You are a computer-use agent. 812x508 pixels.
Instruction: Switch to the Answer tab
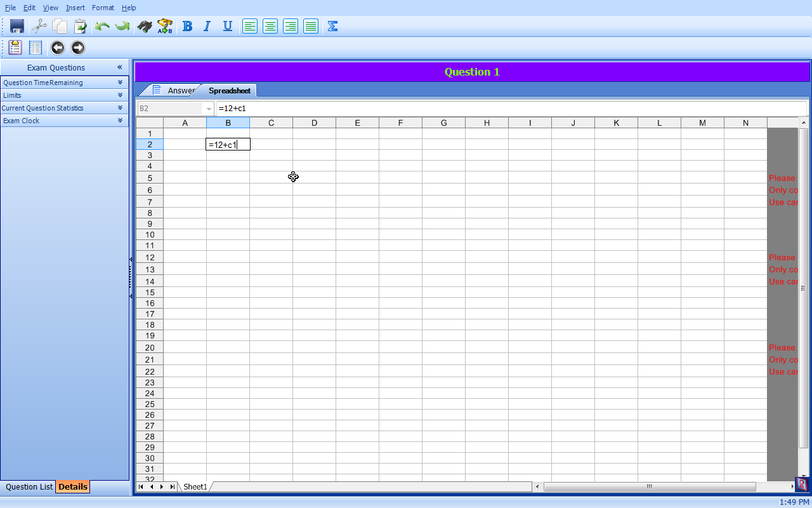(181, 90)
